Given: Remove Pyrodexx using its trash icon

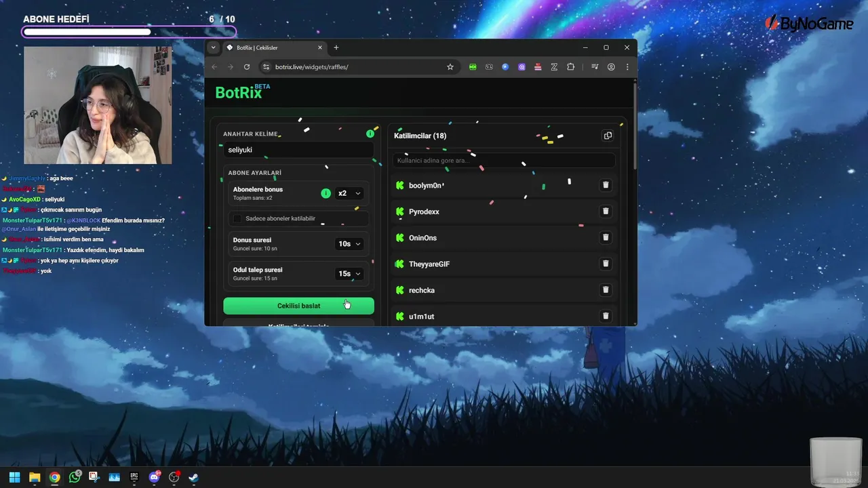Looking at the screenshot, I should pos(606,211).
